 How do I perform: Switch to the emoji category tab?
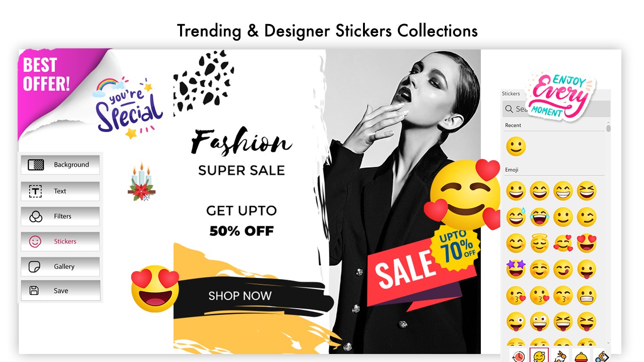pyautogui.click(x=539, y=356)
